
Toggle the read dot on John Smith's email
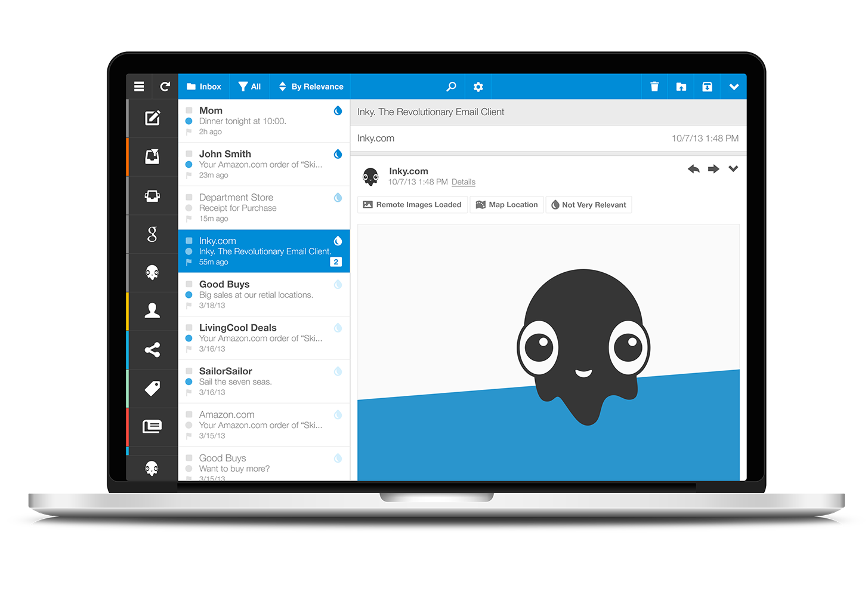click(189, 165)
